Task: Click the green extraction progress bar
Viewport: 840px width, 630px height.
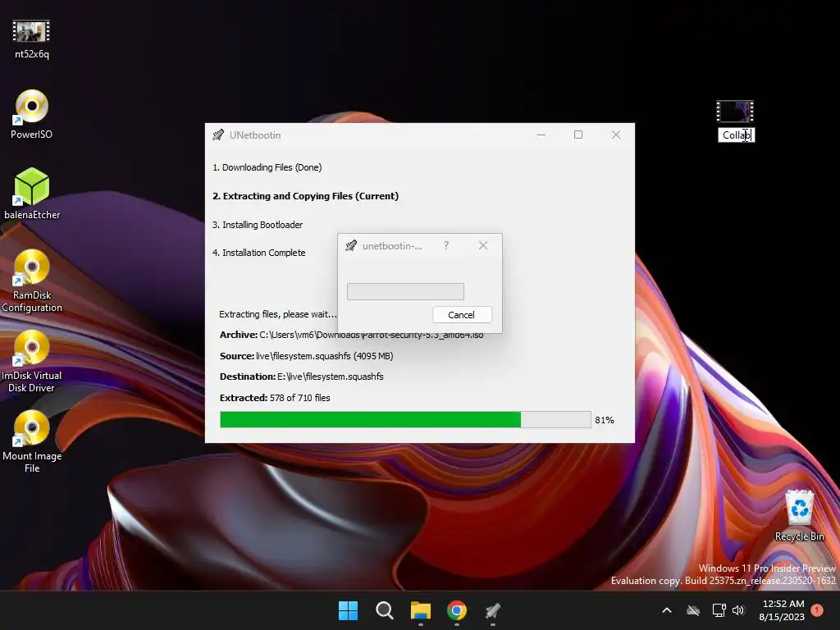Action: click(405, 419)
